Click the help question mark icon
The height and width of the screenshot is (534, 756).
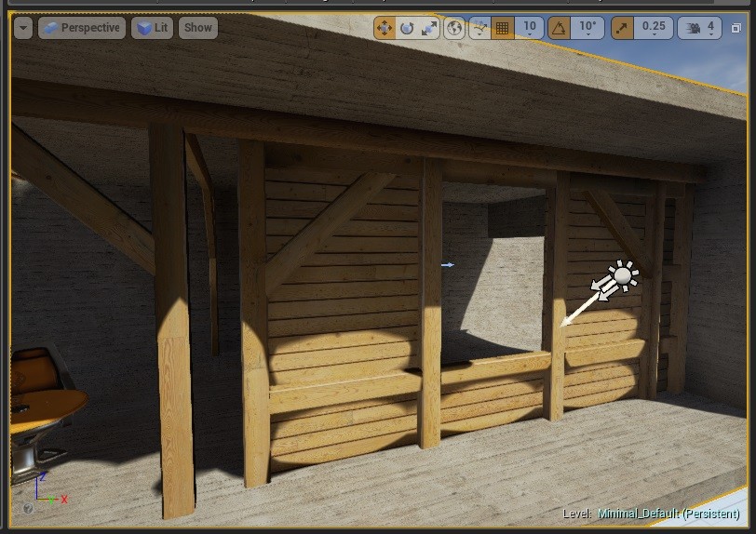[x=28, y=508]
